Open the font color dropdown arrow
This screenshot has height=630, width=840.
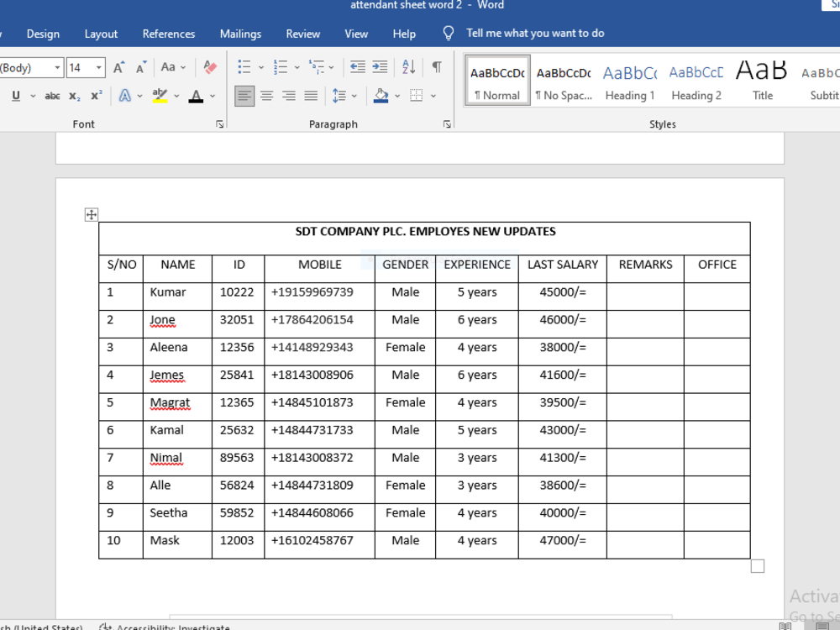pyautogui.click(x=213, y=96)
